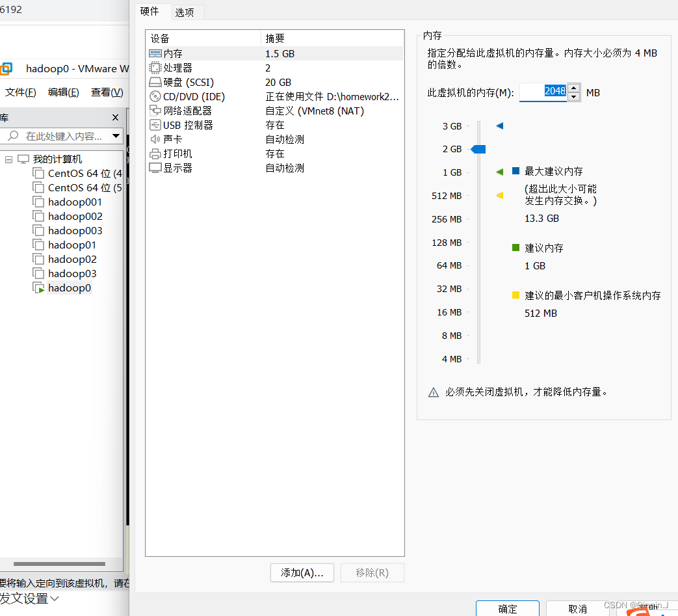Click the memory slider track at 512 MB
The image size is (678, 616).
tap(478, 196)
